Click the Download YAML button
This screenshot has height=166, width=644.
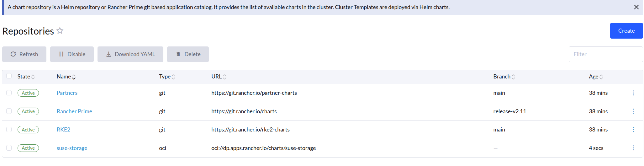pos(130,54)
